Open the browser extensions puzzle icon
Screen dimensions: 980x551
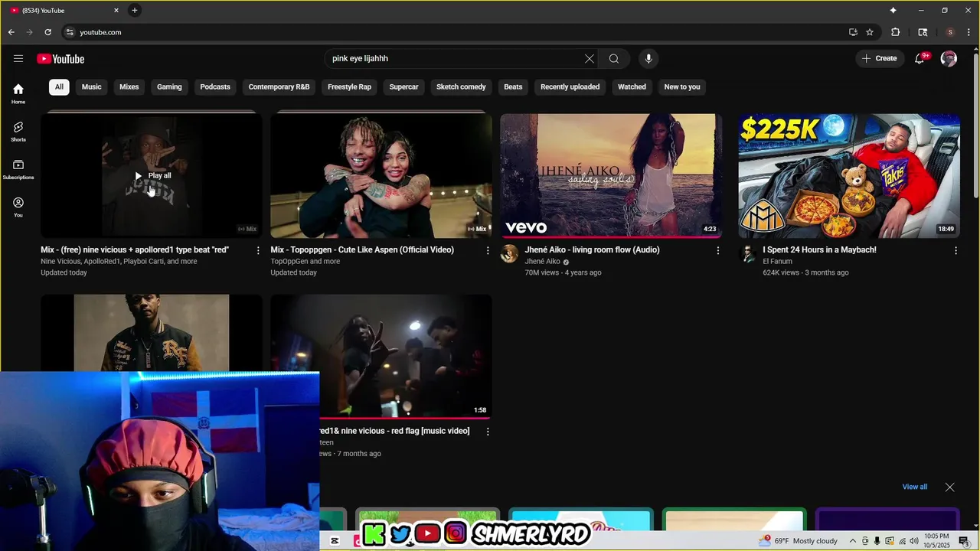896,32
